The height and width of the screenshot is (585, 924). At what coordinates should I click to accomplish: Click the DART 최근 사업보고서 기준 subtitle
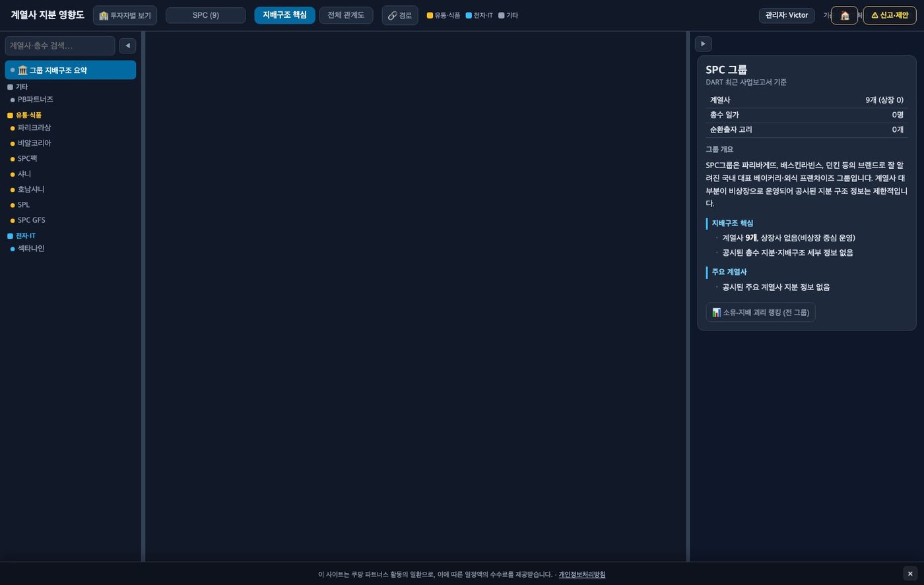coord(746,82)
